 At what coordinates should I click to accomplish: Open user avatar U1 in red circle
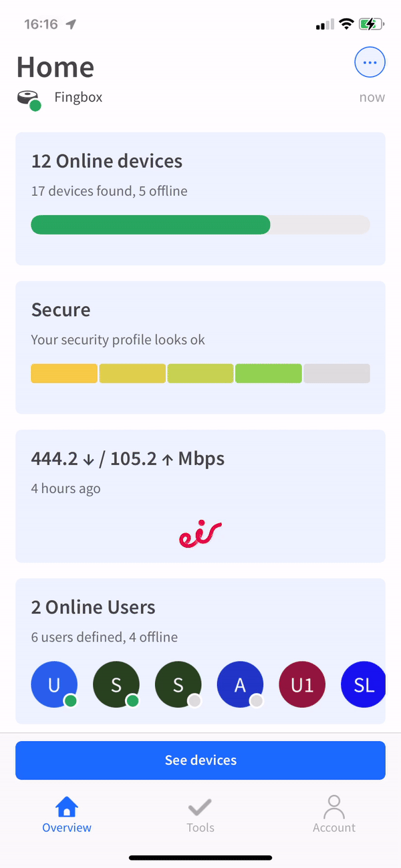(301, 684)
